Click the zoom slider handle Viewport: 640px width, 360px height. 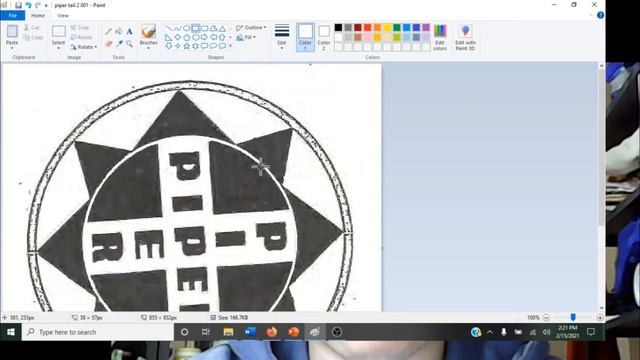573,317
